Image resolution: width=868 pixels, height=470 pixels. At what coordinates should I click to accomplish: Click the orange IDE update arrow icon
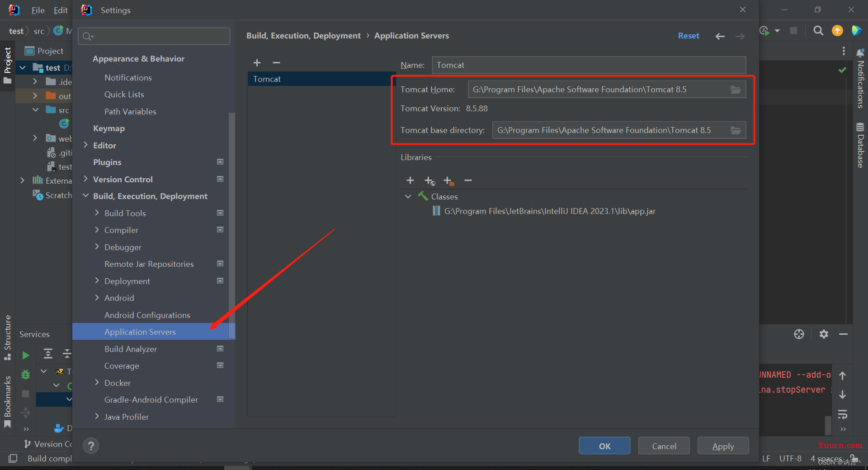point(837,31)
